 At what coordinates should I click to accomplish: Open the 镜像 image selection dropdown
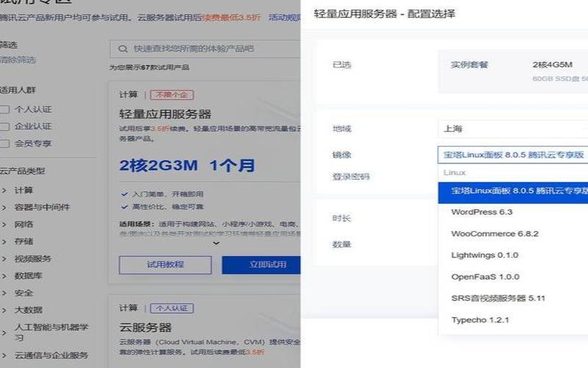512,155
